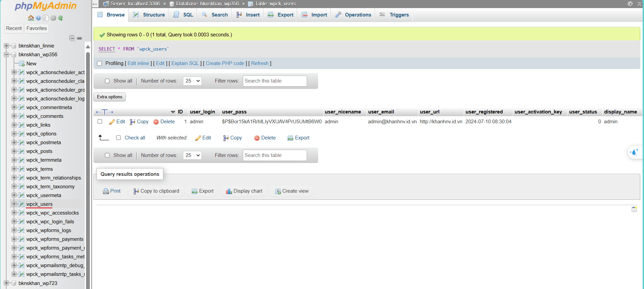Click the wpck_options table icon
The image size is (644, 289).
click(x=22, y=134)
